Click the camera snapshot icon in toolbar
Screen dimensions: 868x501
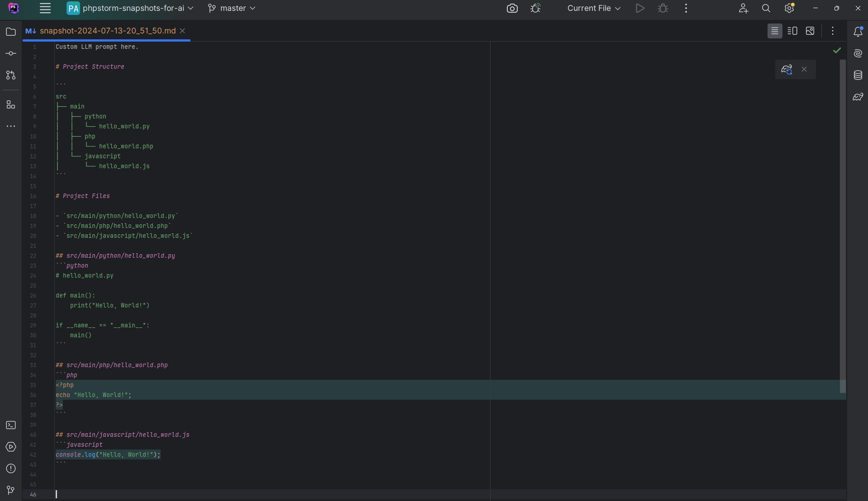pos(512,8)
